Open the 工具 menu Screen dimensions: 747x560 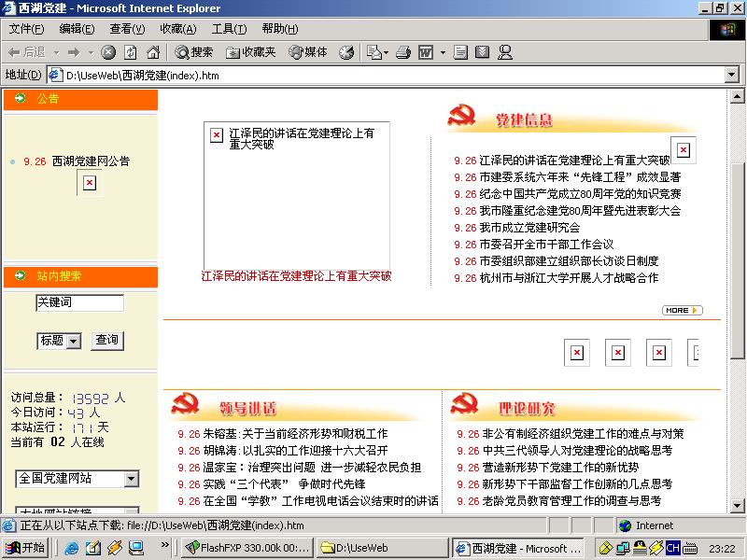[x=229, y=29]
